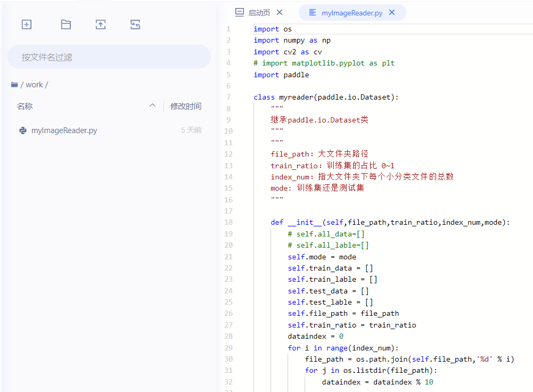The width and height of the screenshot is (533, 392).
Task: Switch to the 启动页 tab
Action: pyautogui.click(x=259, y=13)
